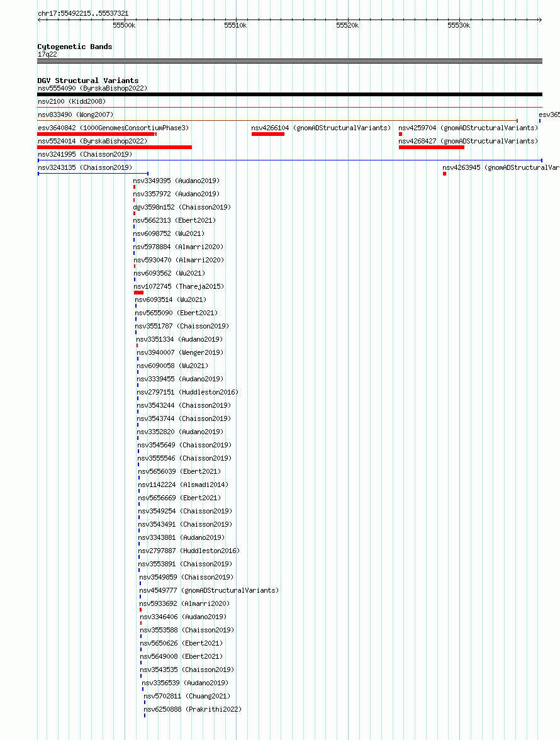Select nsv833490 (Wong2007) variant label

(76, 115)
